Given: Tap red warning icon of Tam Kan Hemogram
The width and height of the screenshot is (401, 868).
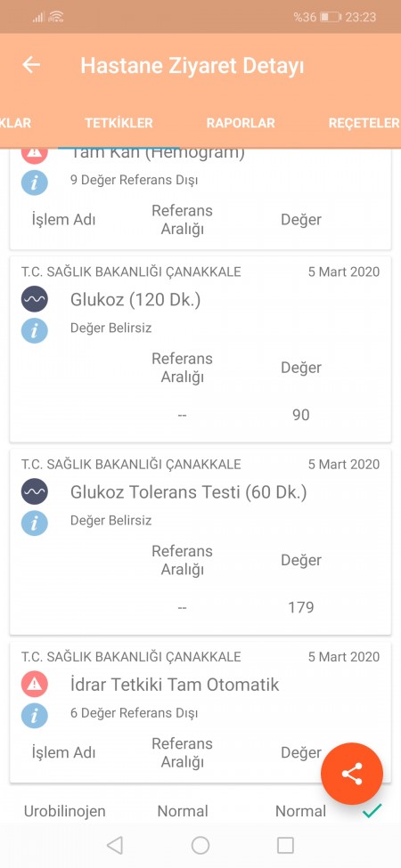Looking at the screenshot, I should (35, 155).
